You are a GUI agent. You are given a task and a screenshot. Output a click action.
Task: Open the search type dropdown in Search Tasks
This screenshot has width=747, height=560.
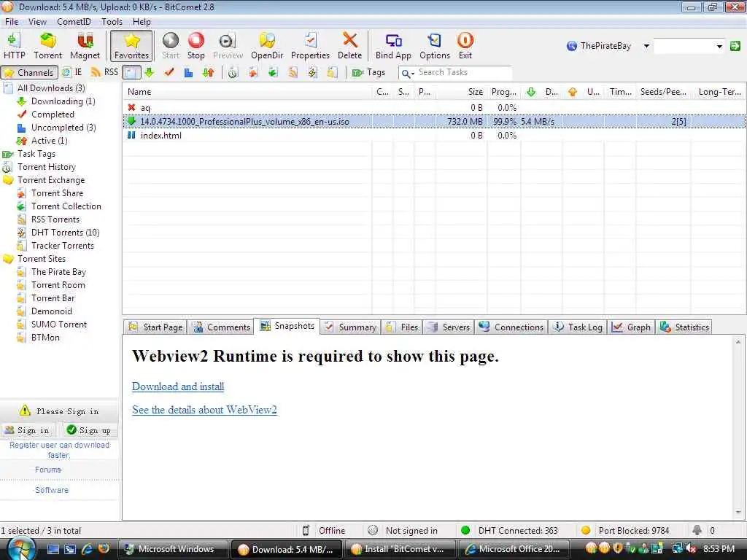(408, 74)
